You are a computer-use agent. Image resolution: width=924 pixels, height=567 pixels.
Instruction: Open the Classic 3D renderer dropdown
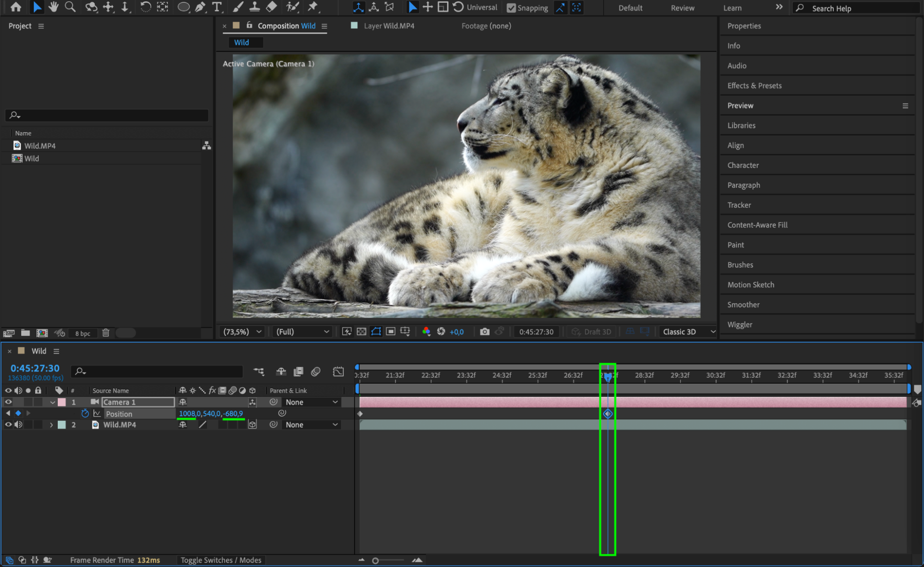tap(688, 332)
